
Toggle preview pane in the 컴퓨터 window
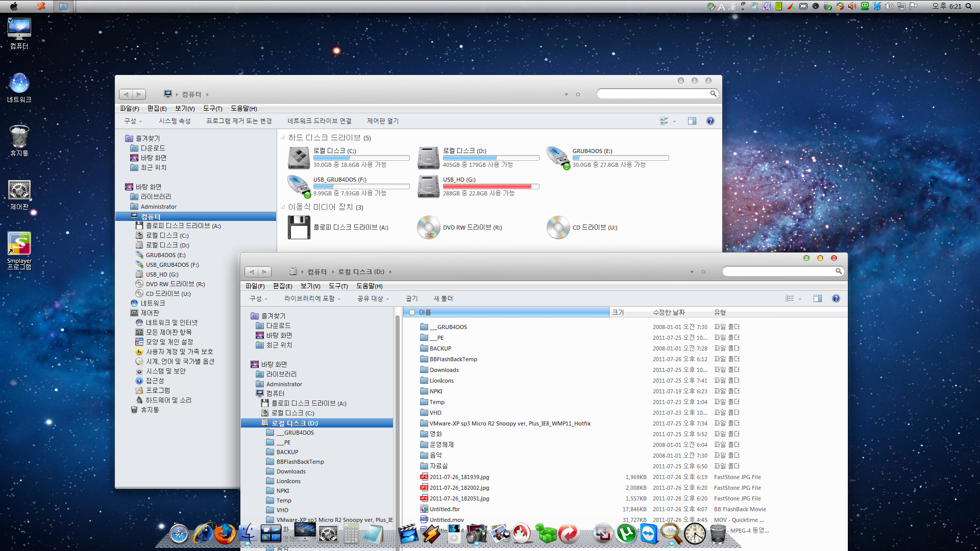[x=692, y=121]
